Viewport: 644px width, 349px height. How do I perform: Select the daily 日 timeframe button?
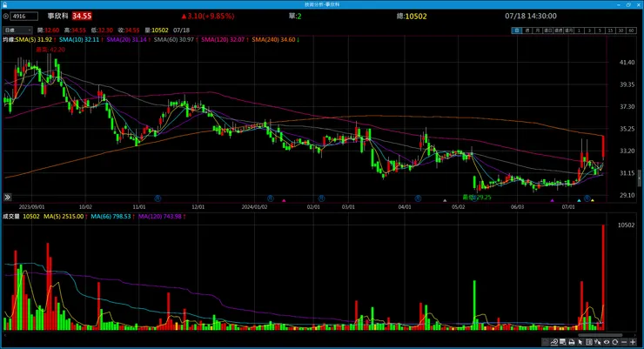click(x=517, y=30)
